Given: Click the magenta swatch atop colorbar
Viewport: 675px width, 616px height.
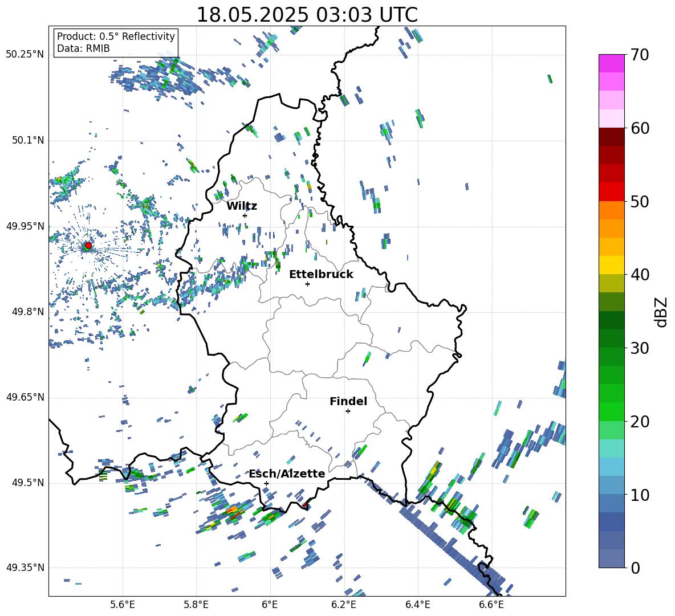Looking at the screenshot, I should 612,63.
